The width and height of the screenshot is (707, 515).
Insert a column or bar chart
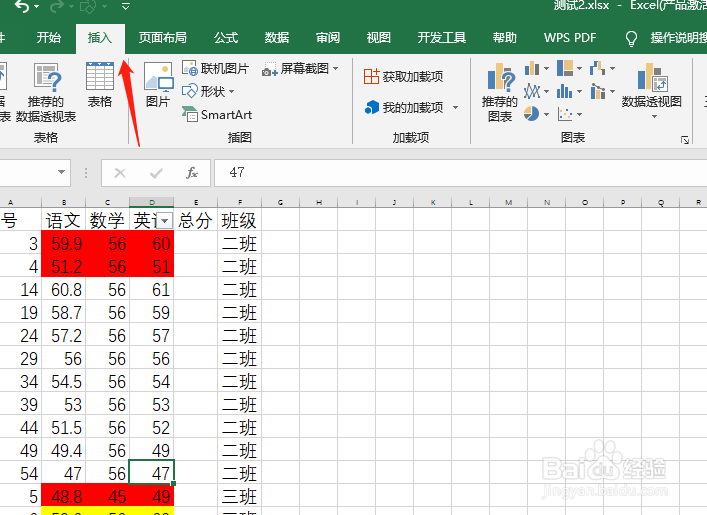coord(532,69)
